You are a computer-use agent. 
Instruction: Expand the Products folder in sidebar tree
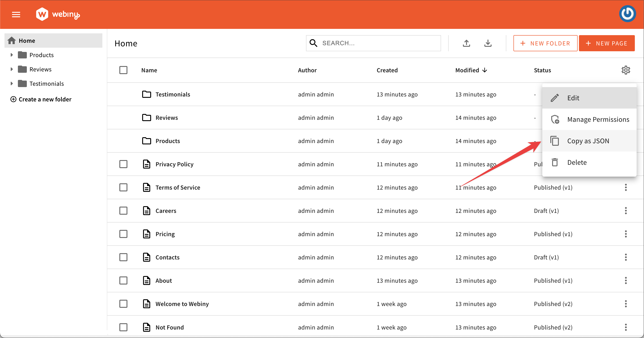[x=11, y=55]
